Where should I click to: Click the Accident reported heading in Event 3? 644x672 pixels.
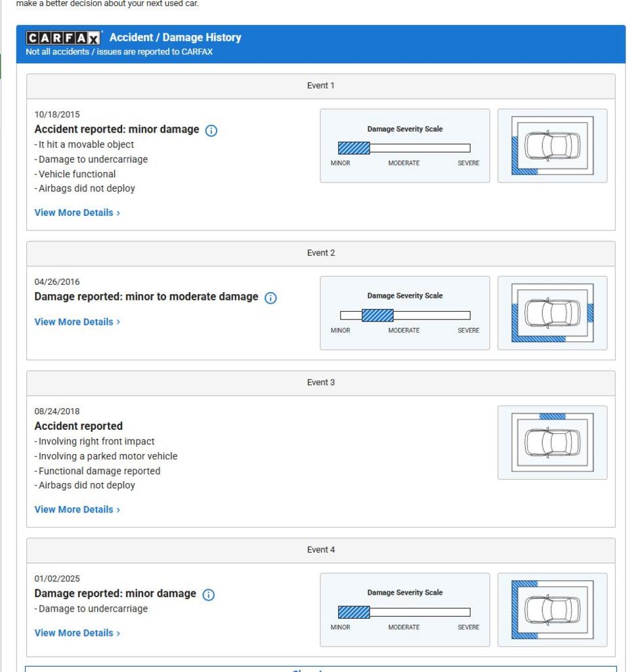coord(78,426)
